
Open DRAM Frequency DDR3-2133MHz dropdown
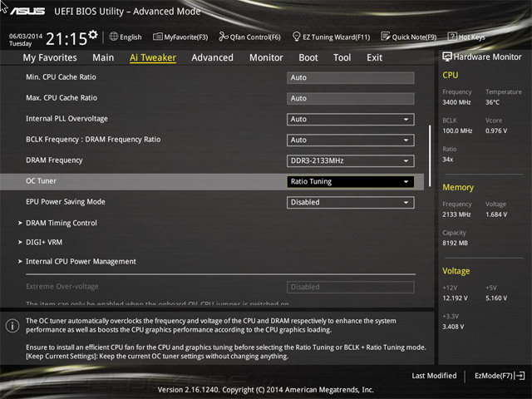click(x=351, y=160)
